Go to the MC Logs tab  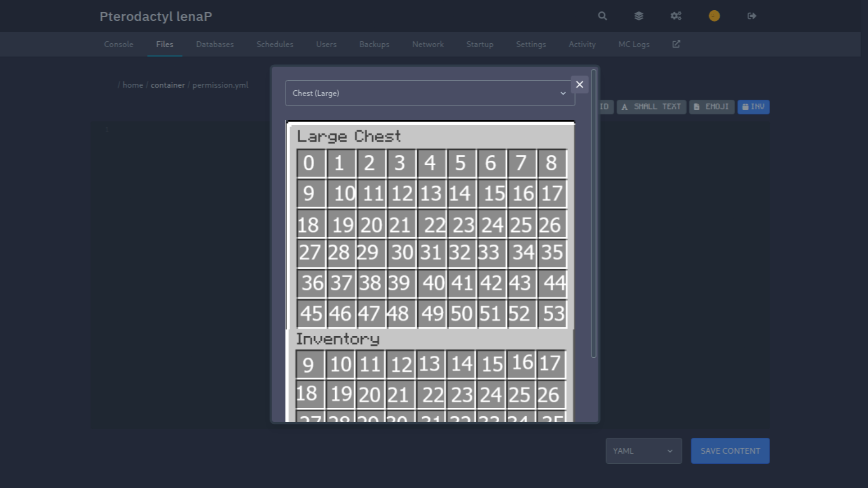click(x=634, y=44)
